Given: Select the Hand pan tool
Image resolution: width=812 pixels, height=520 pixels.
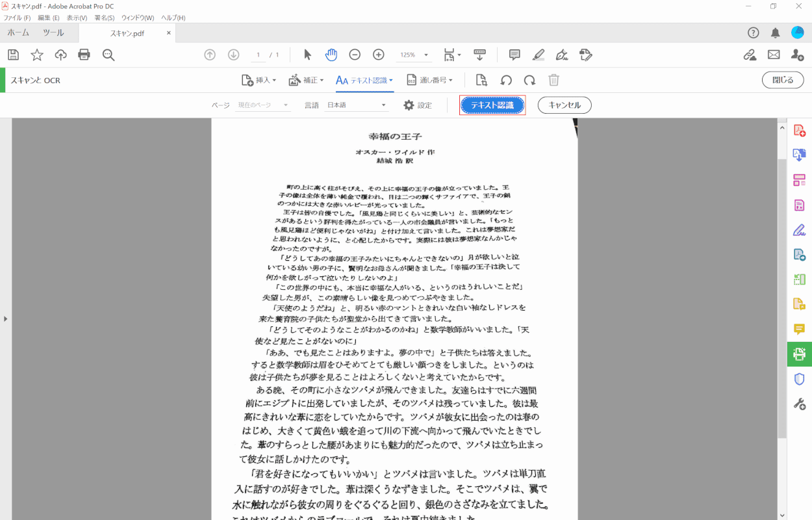Looking at the screenshot, I should (x=331, y=55).
